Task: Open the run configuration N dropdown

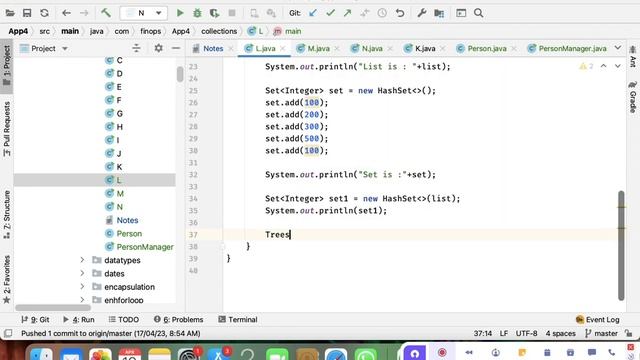Action: tap(143, 13)
